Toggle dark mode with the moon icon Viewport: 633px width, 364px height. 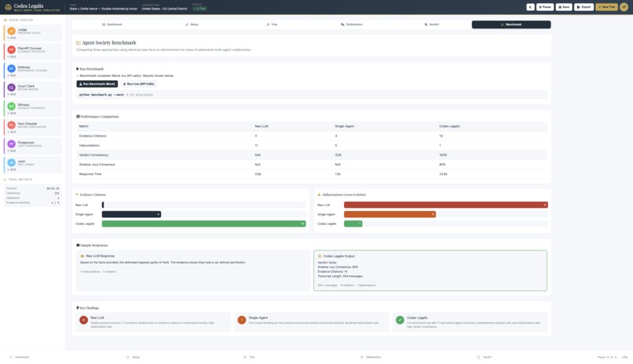click(530, 7)
